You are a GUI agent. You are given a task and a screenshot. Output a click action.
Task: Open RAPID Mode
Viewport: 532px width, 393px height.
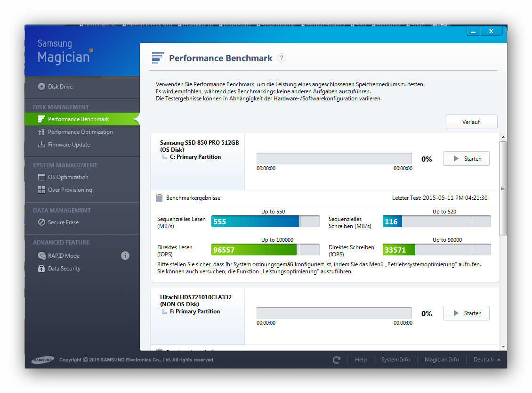[x=64, y=256]
